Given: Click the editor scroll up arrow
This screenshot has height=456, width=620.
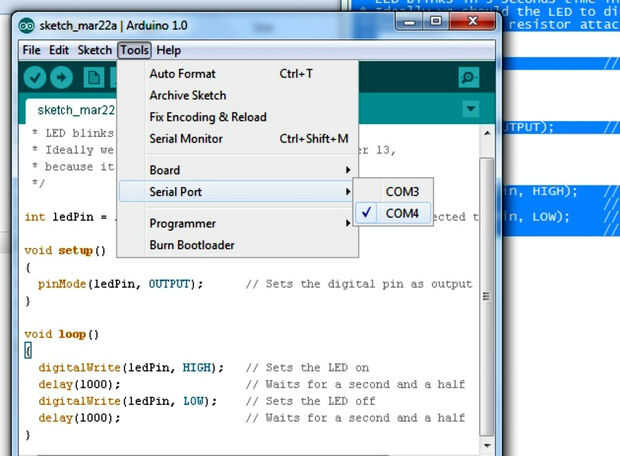Looking at the screenshot, I should [487, 133].
